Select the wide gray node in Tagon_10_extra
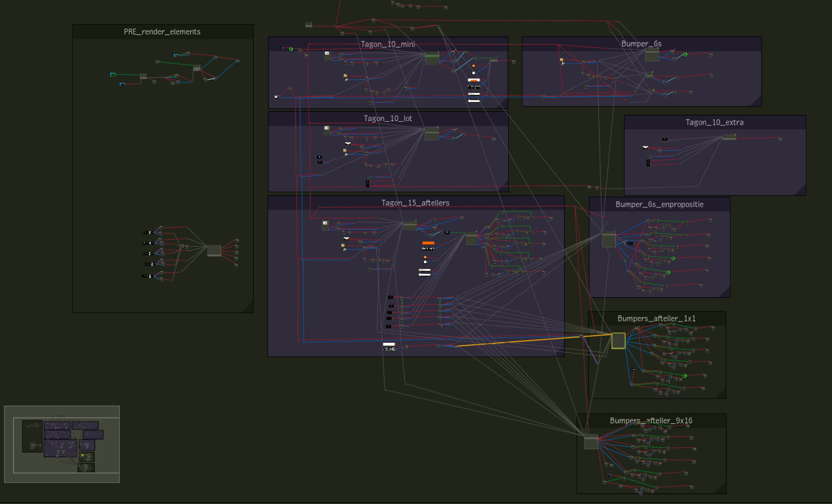Viewport: 832px width, 504px height. 729,137
